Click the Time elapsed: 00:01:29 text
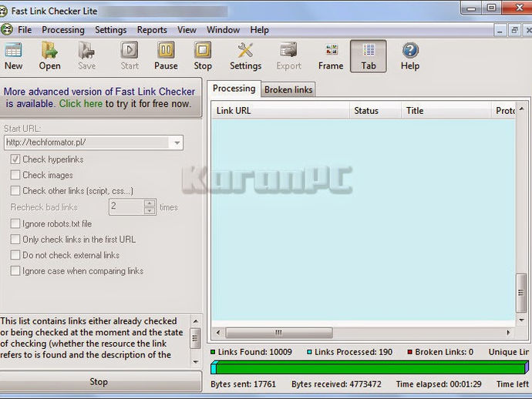Image resolution: width=532 pixels, height=399 pixels. tap(439, 384)
